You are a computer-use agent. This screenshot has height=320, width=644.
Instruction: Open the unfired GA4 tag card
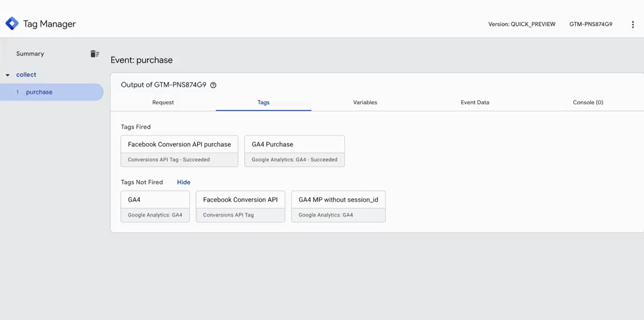click(155, 200)
